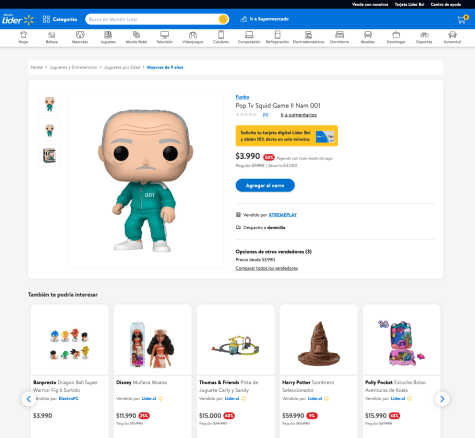Viewport: 475px width, 438px height.
Task: Show previous carousel products with left arrow
Action: click(x=29, y=399)
